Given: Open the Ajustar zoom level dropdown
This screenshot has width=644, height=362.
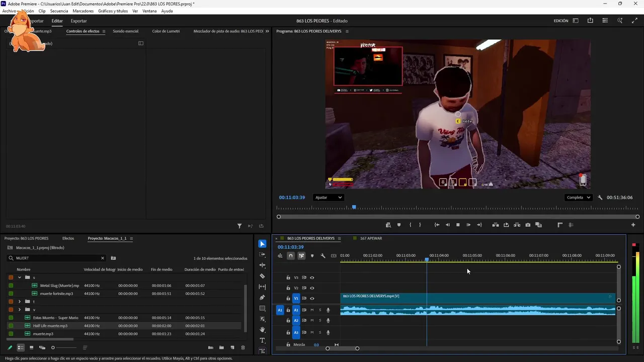Looking at the screenshot, I should (x=329, y=198).
